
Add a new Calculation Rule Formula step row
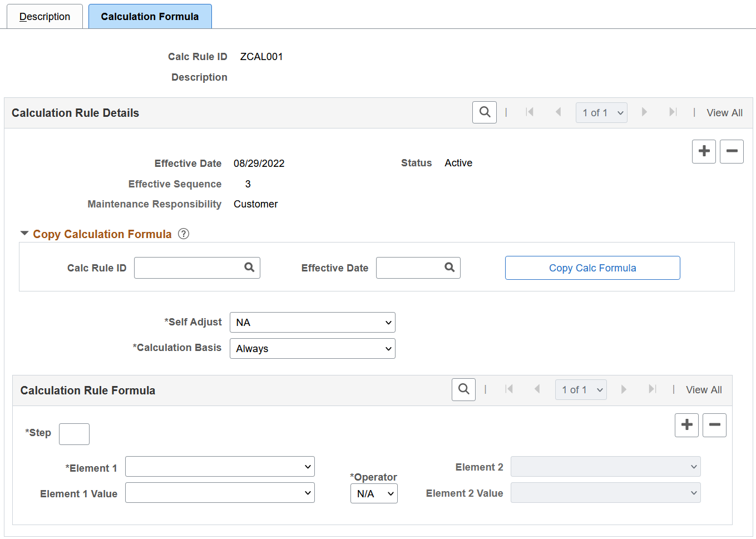(x=686, y=425)
